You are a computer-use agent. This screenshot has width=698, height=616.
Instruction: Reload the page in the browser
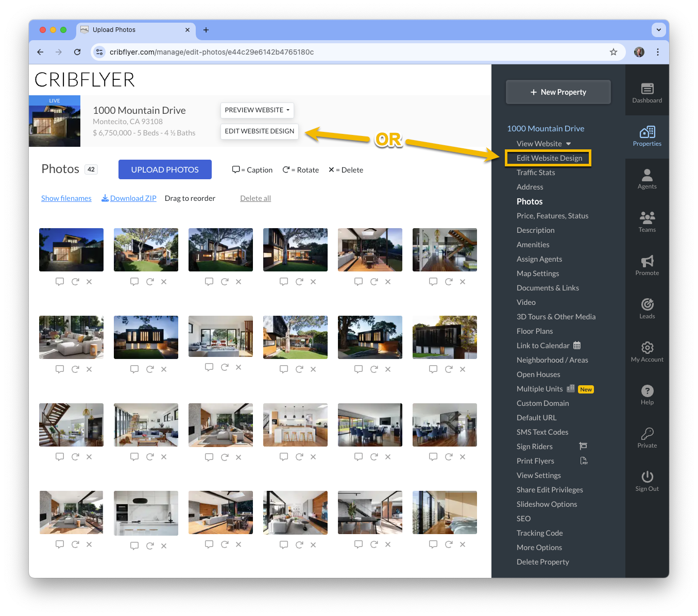77,52
